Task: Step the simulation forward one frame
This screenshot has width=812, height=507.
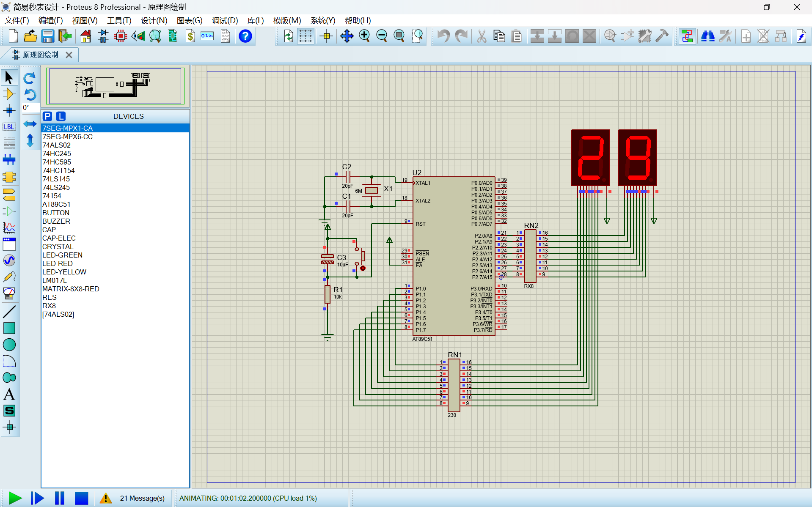Action: 37,498
